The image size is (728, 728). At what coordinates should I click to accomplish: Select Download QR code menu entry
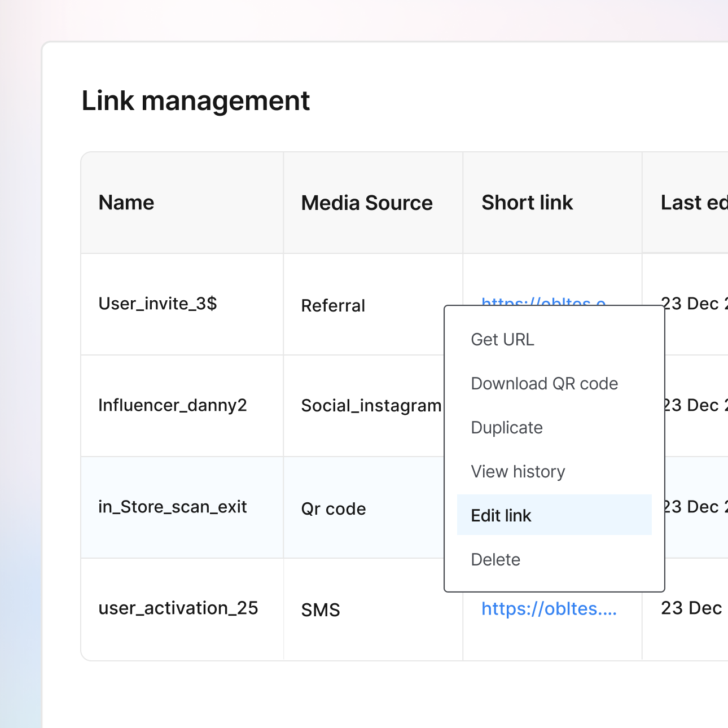pyautogui.click(x=554, y=383)
